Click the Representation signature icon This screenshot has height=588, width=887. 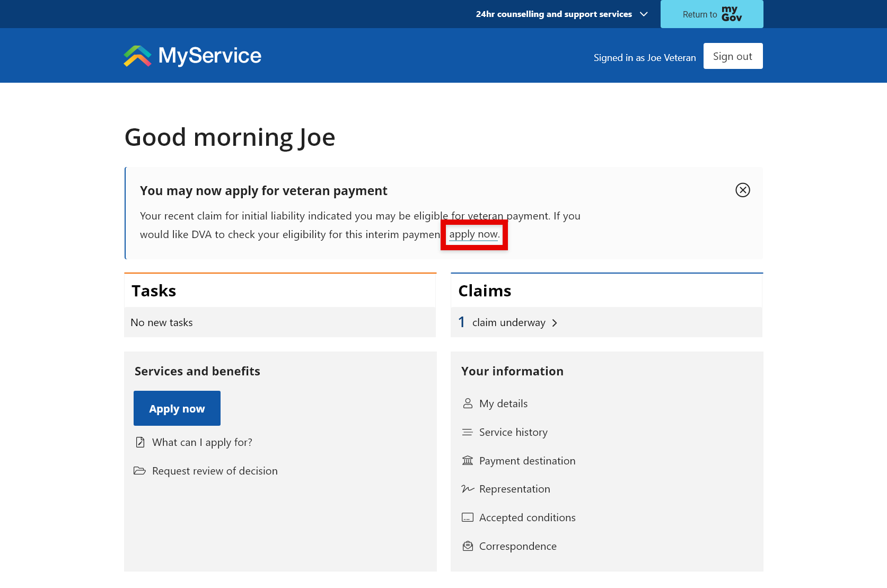coord(468,489)
